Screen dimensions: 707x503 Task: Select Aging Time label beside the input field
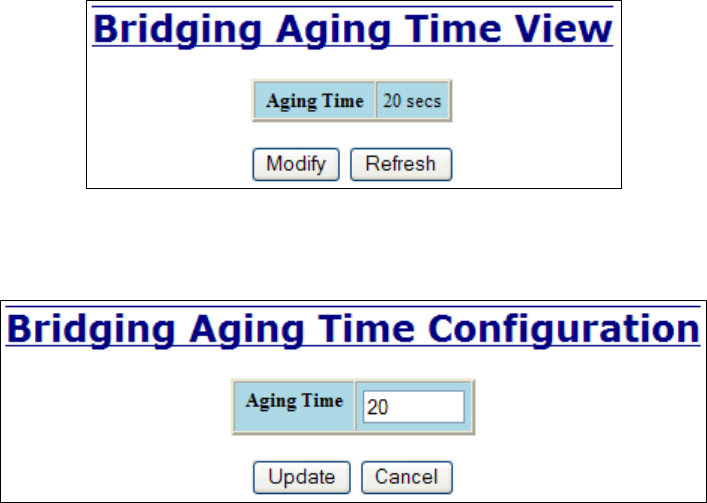click(294, 402)
